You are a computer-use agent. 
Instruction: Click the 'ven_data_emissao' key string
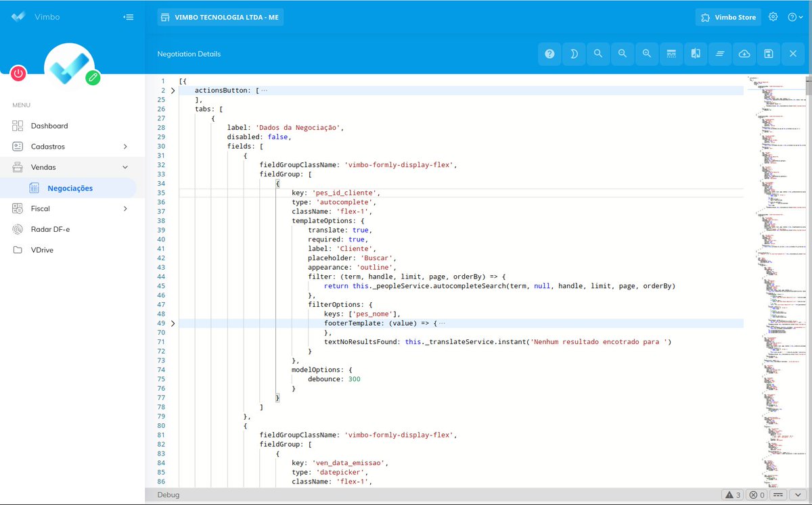pos(350,463)
